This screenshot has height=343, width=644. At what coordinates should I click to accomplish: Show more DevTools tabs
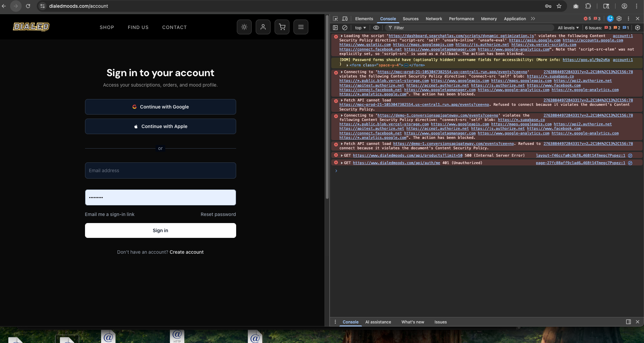coord(533,19)
